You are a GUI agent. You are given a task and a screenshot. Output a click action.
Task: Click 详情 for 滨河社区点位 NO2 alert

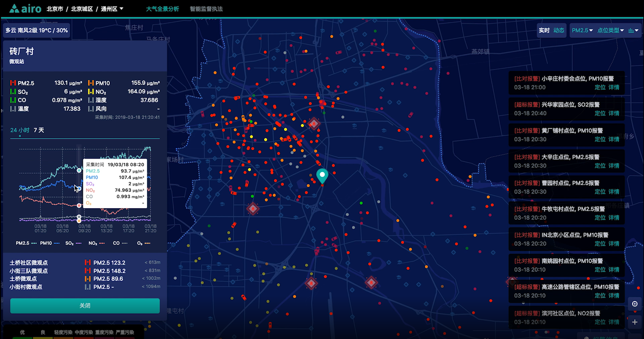coord(614,322)
